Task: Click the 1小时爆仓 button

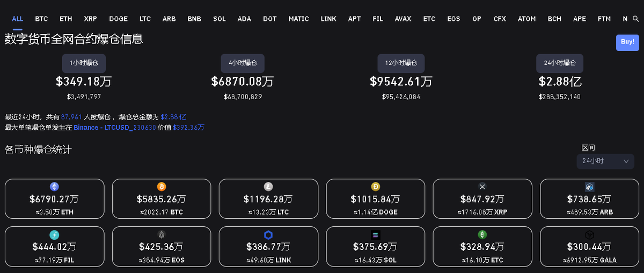Action: pos(84,63)
